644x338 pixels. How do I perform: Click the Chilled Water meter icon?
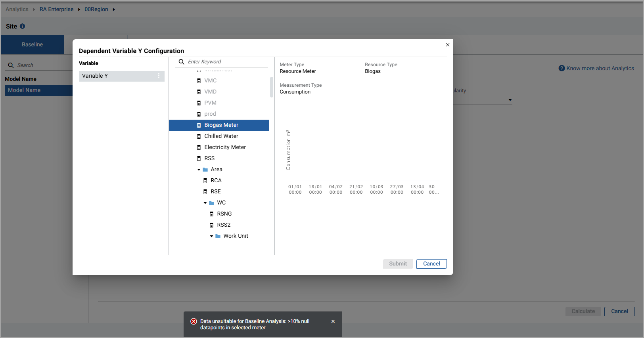point(199,136)
